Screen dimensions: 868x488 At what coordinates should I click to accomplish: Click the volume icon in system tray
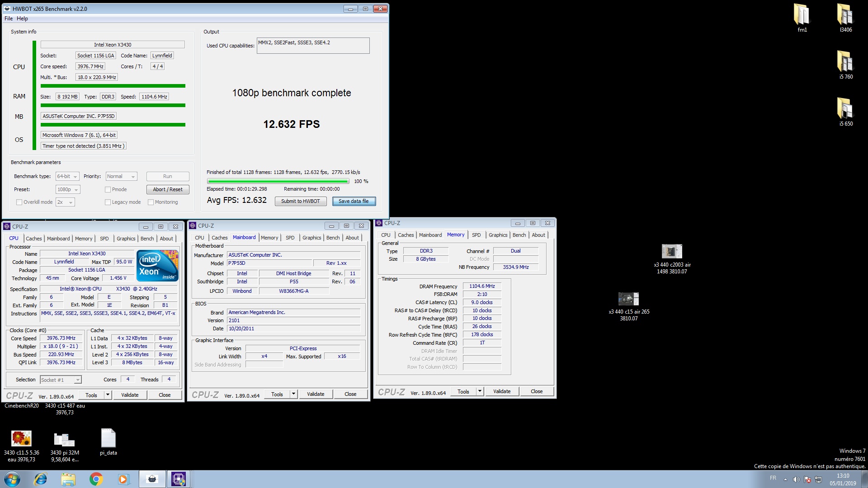coord(796,479)
